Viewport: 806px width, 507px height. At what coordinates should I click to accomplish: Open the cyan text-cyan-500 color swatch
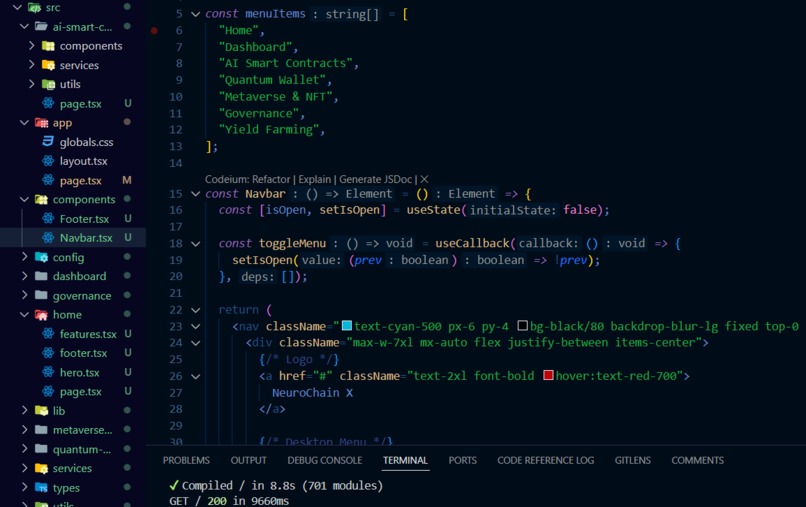(x=347, y=325)
